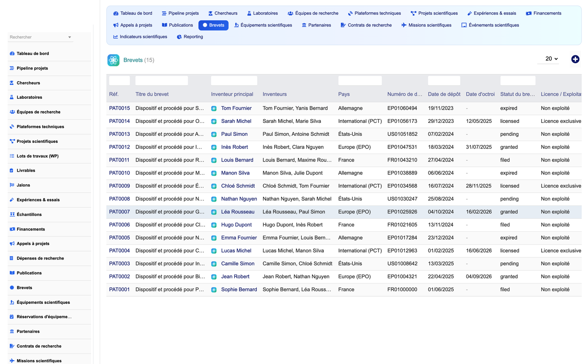Viewport: 588px width, 364px height.
Task: Click the Titre du brevet filter field
Action: (162, 81)
